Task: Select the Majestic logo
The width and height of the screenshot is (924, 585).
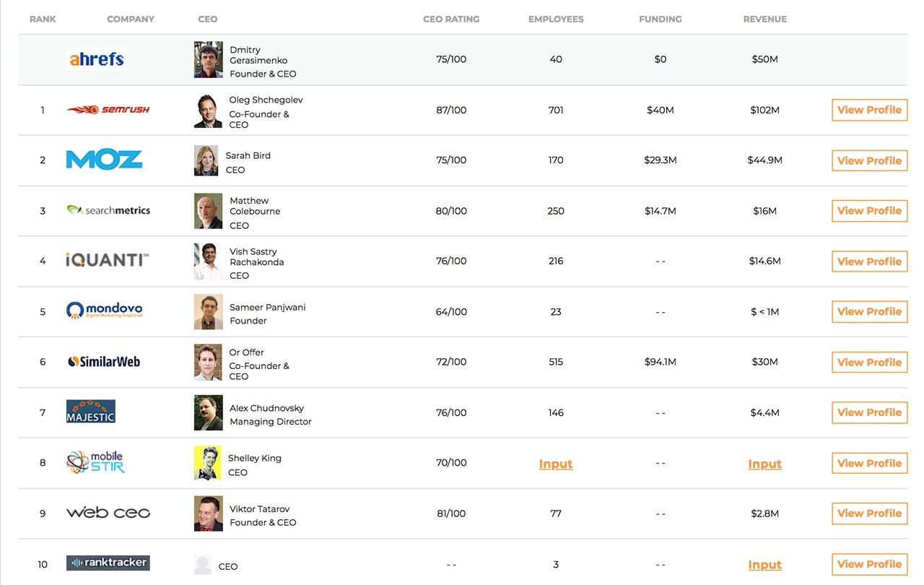Action: [91, 412]
